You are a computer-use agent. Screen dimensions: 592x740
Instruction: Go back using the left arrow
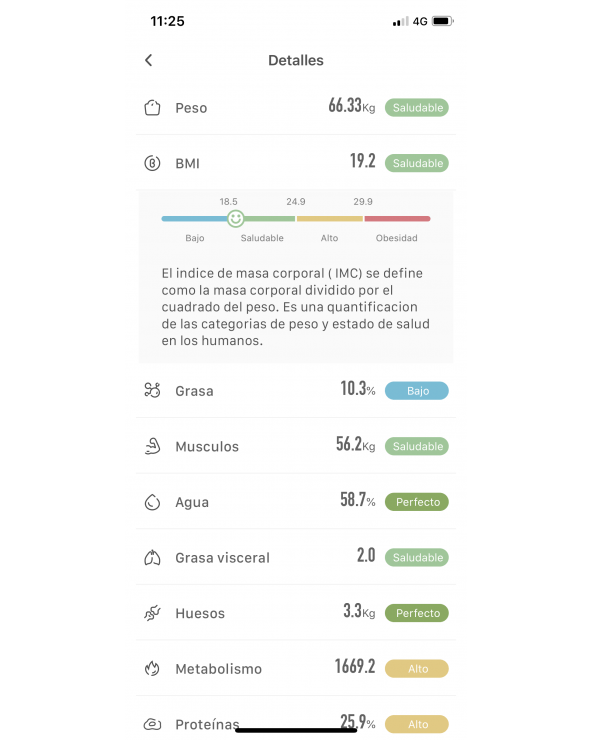point(149,60)
